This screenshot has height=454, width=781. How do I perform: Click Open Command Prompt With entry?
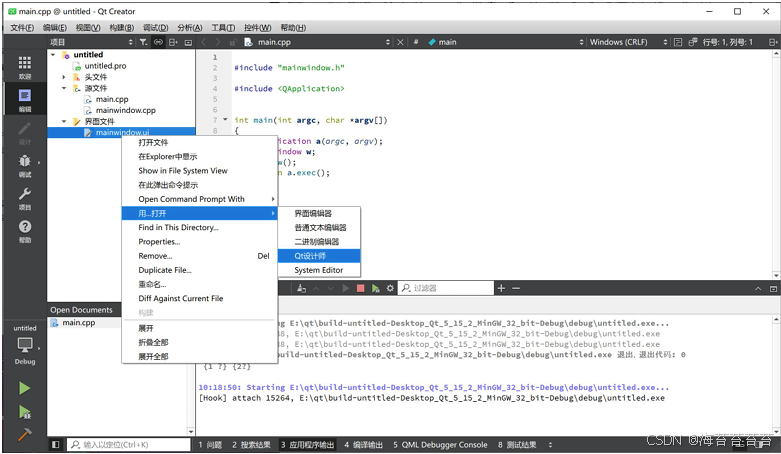pyautogui.click(x=199, y=199)
